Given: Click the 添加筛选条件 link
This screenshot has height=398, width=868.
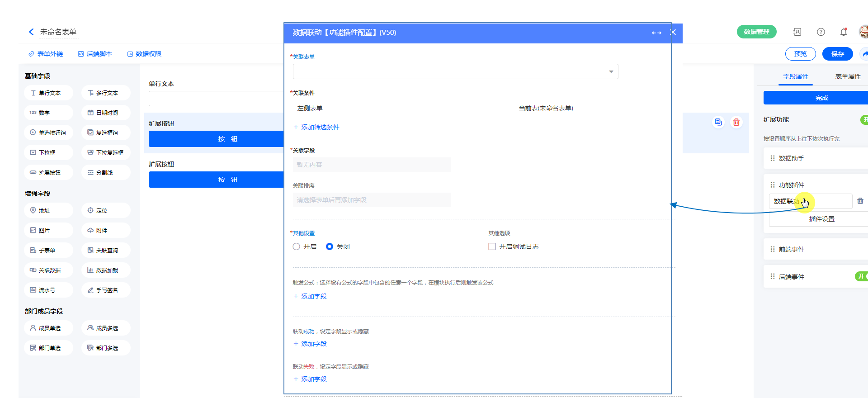Looking at the screenshot, I should click(x=316, y=127).
